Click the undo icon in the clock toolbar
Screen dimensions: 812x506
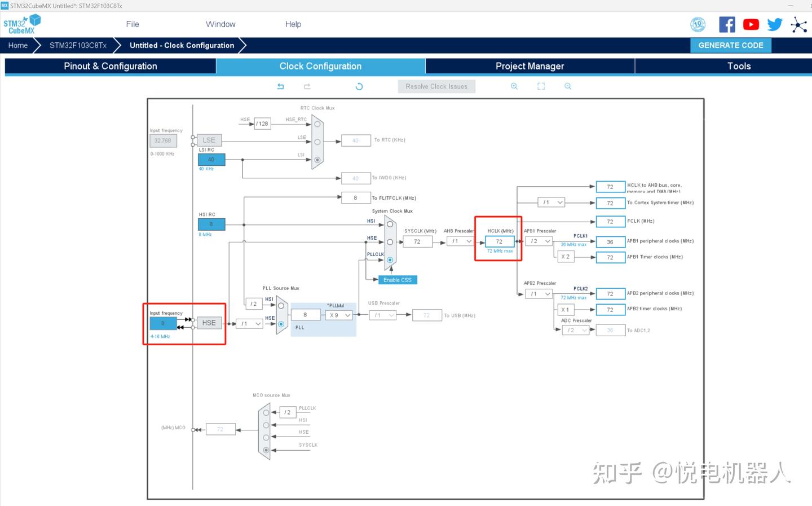(280, 86)
